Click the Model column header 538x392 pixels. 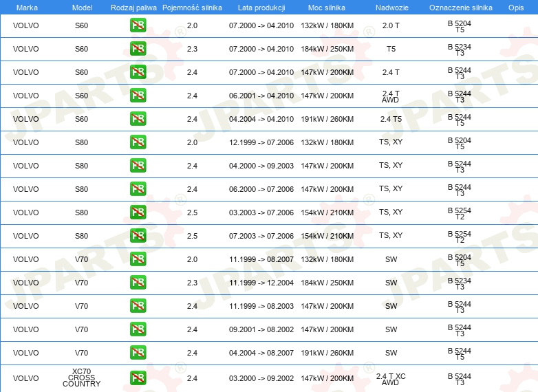82,8
